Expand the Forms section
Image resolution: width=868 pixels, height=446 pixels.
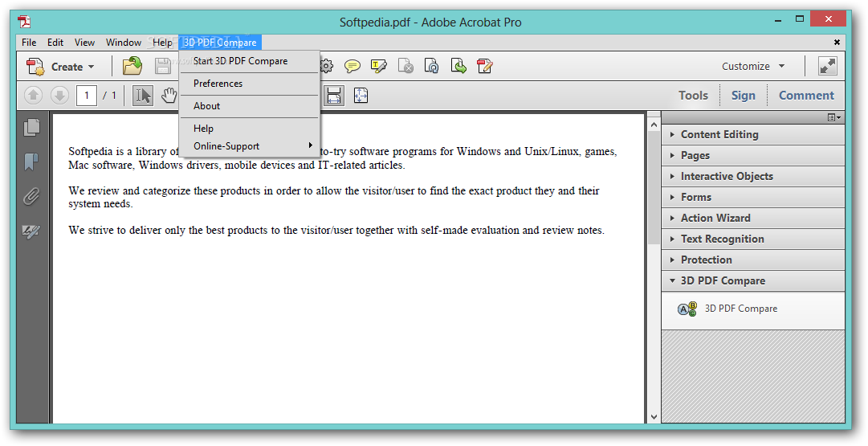pos(753,197)
